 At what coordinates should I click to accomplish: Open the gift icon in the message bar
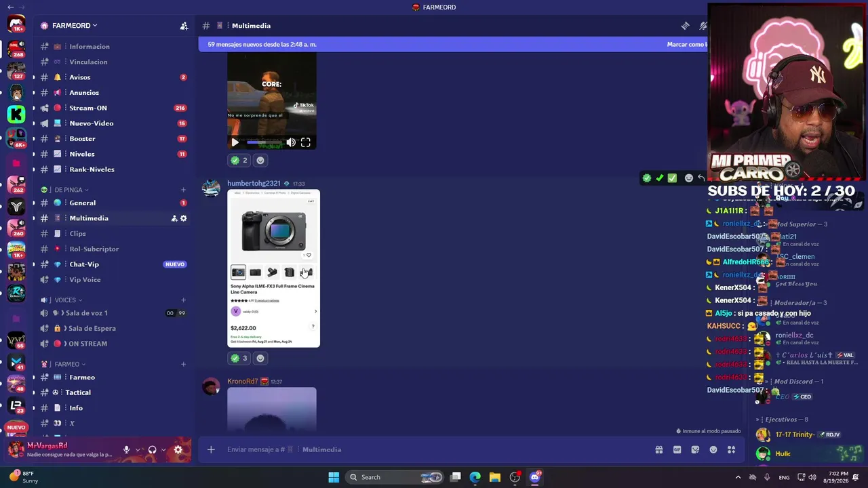tap(658, 449)
